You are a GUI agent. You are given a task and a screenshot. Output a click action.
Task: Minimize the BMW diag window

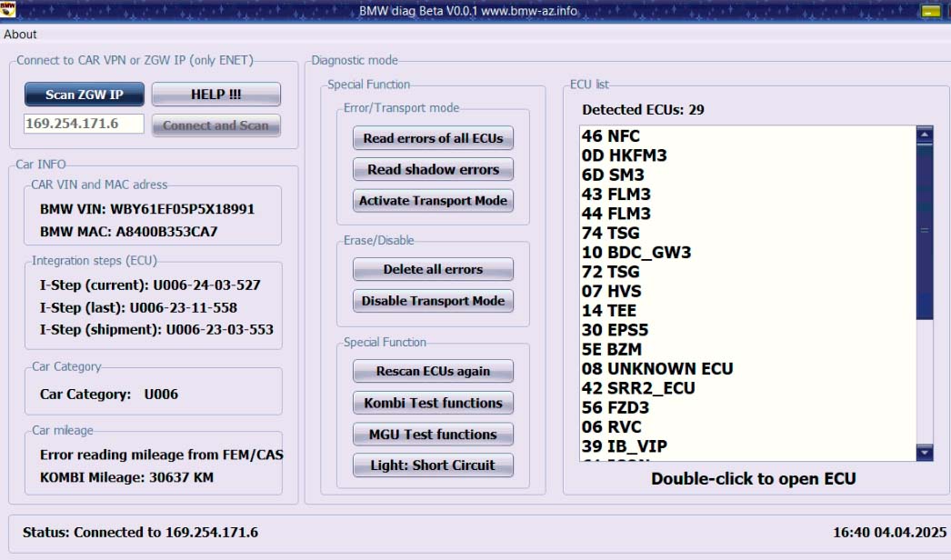pyautogui.click(x=930, y=10)
